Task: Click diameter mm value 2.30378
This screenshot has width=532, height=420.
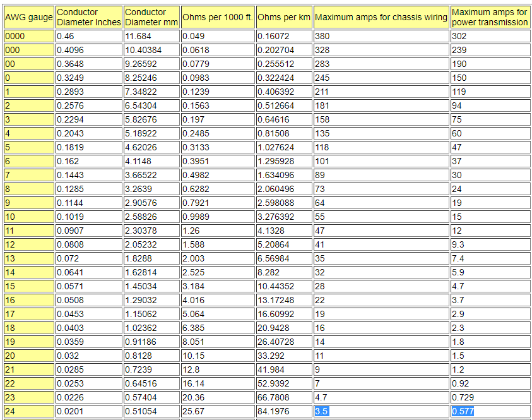Action: pyautogui.click(x=151, y=231)
